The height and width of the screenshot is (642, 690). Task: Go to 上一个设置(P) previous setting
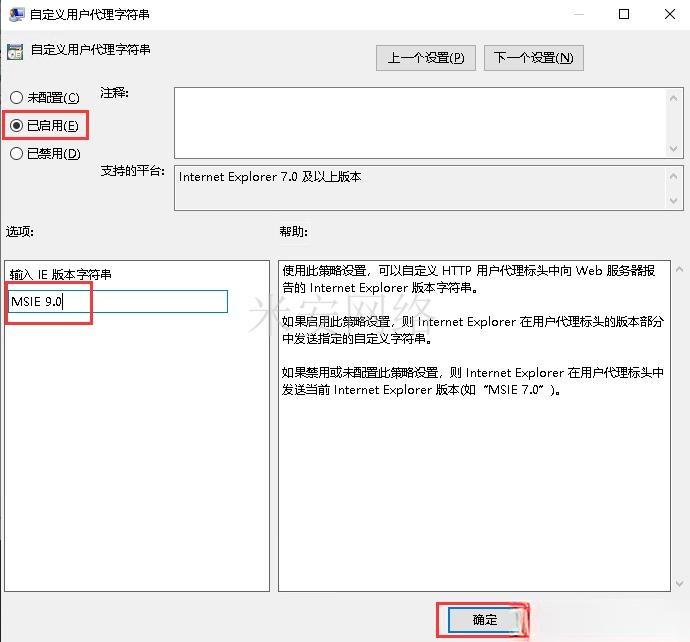(426, 58)
